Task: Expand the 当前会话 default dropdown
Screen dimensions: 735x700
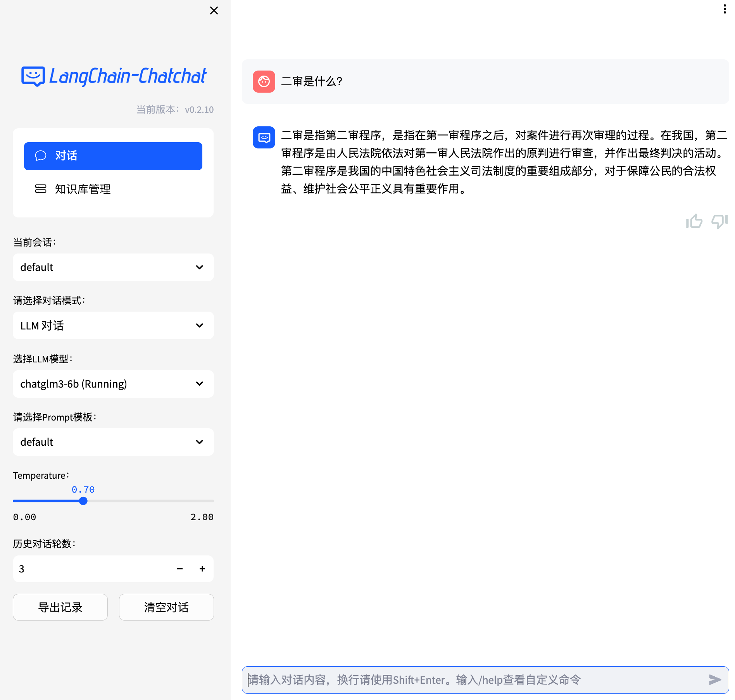Action: pos(113,267)
